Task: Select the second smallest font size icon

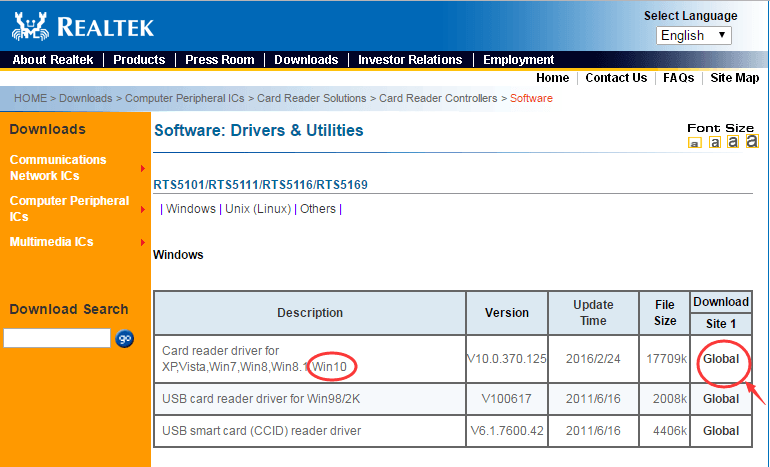Action: [715, 142]
